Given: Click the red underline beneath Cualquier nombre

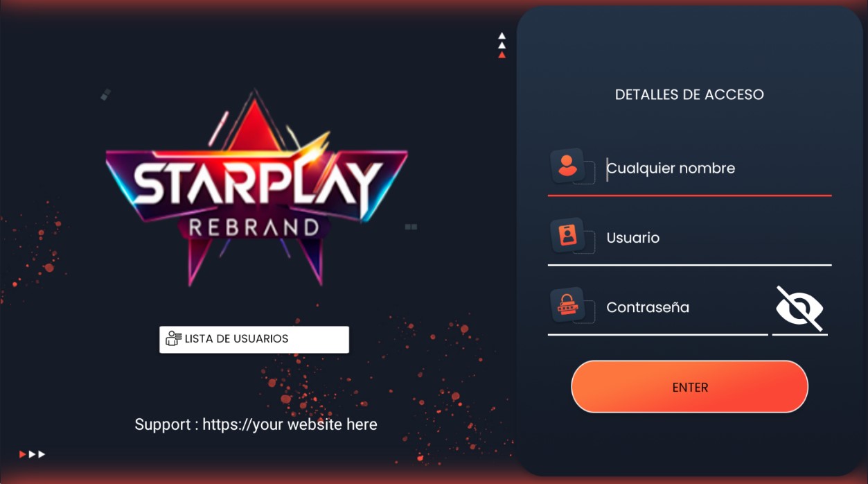Looking at the screenshot, I should (689, 196).
